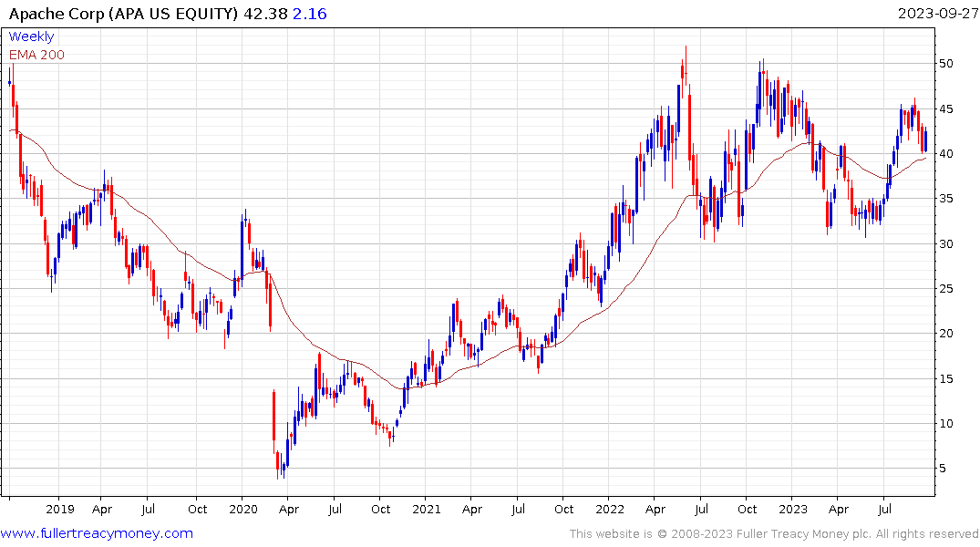The height and width of the screenshot is (547, 980).
Task: Click the March 2020 low candle near 4
Action: pos(277,463)
